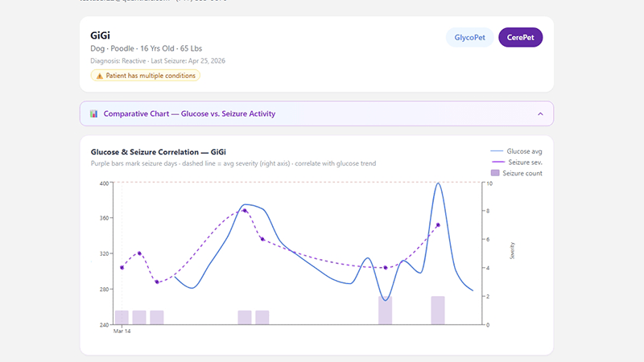Switch to the GlycoPet tab

click(469, 37)
